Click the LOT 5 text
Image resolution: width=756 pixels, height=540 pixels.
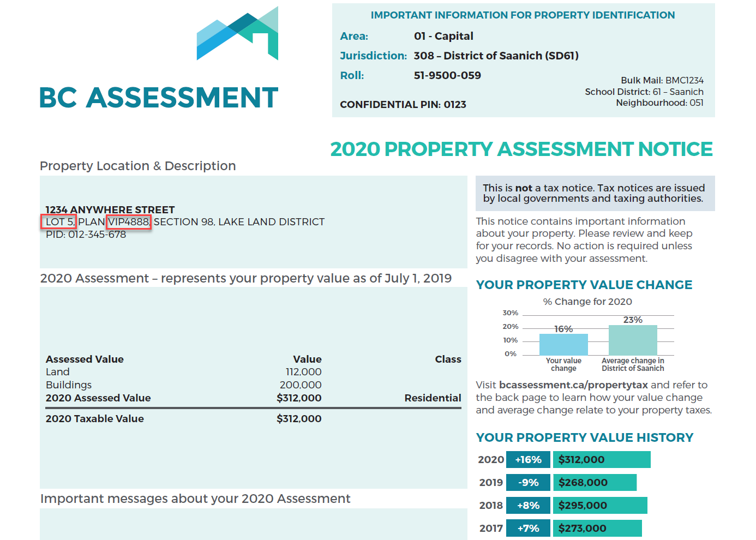pos(58,222)
